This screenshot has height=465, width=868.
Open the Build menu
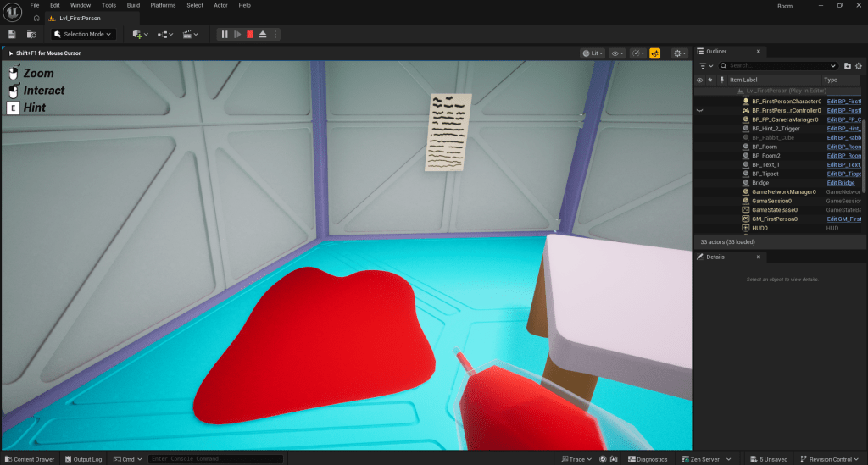point(133,5)
